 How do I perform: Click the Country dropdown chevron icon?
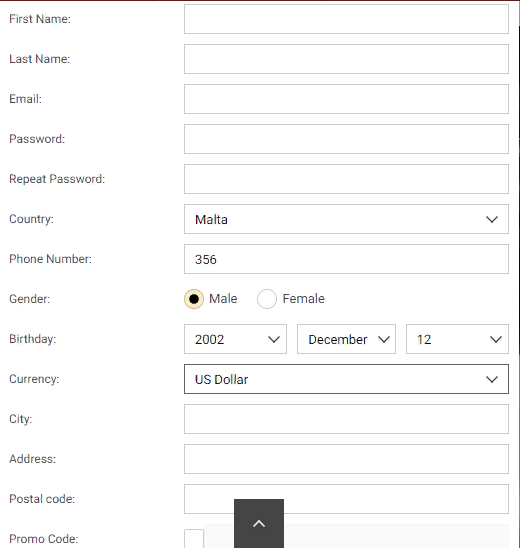pyautogui.click(x=492, y=219)
